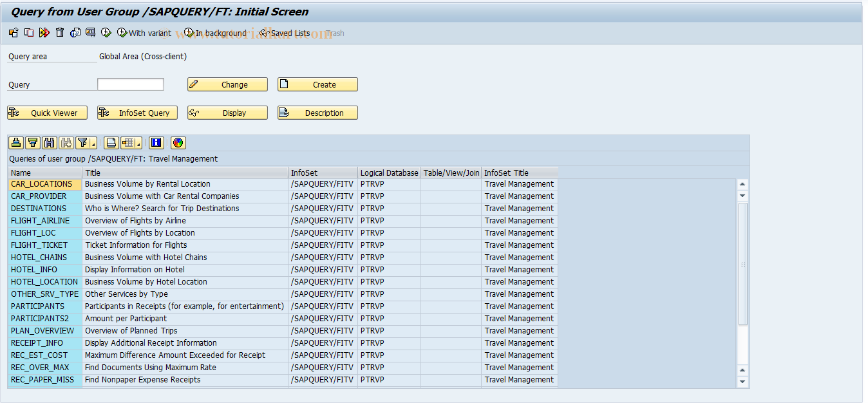Execute query With variant
The image size is (868, 403).
tap(144, 33)
